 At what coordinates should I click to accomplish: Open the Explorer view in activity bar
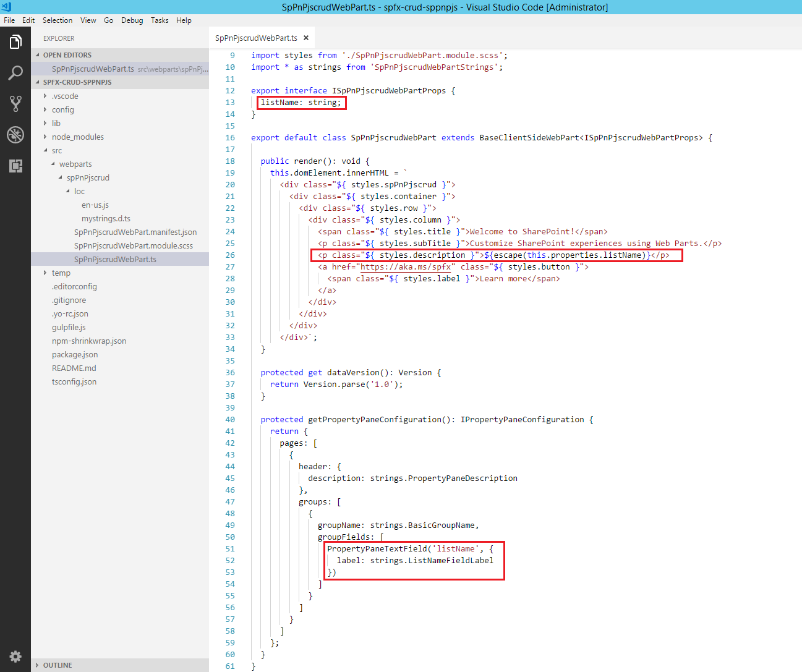tap(15, 42)
